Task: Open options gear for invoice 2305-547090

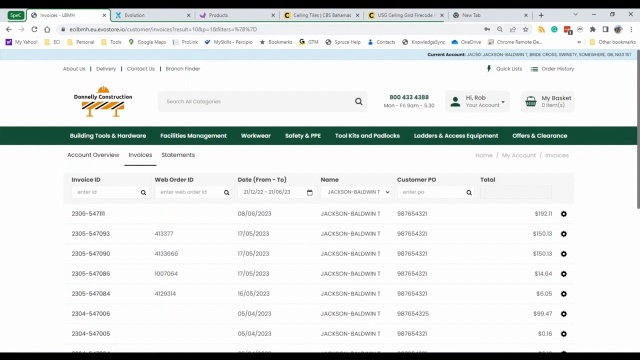Action: click(564, 254)
